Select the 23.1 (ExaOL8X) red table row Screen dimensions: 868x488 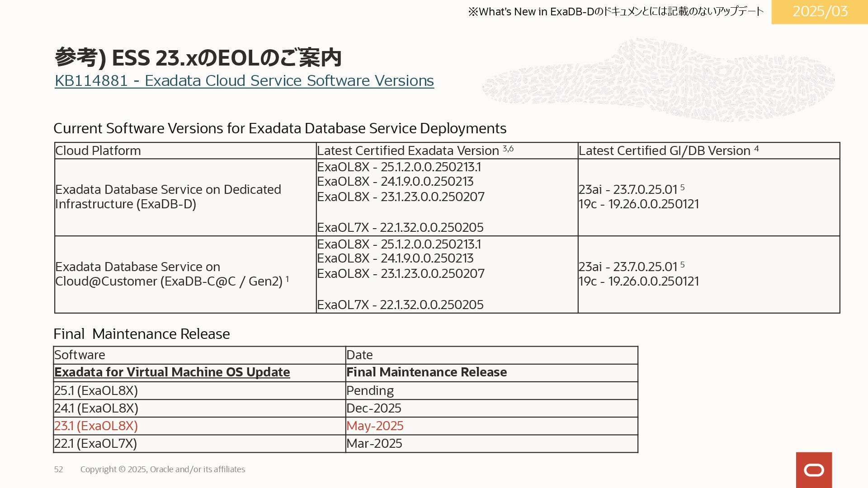coord(96,426)
